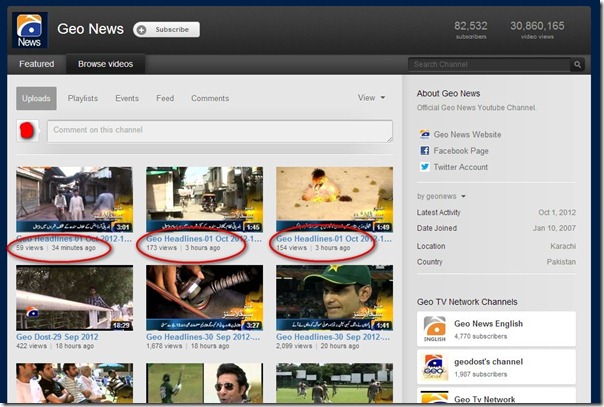Open the Events tab

(x=127, y=98)
